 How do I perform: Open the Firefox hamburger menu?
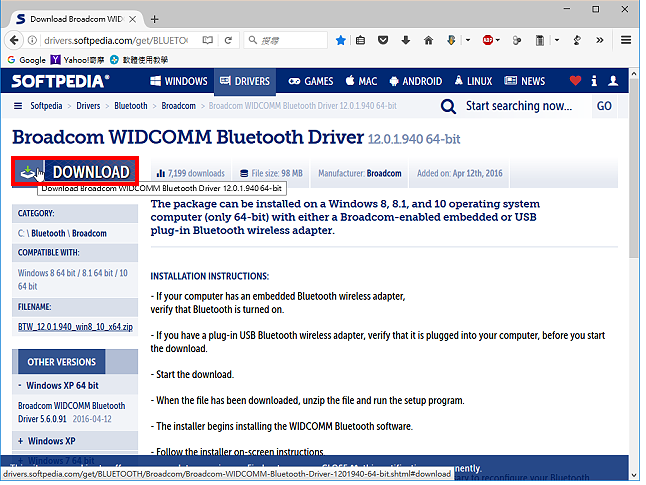[626, 40]
